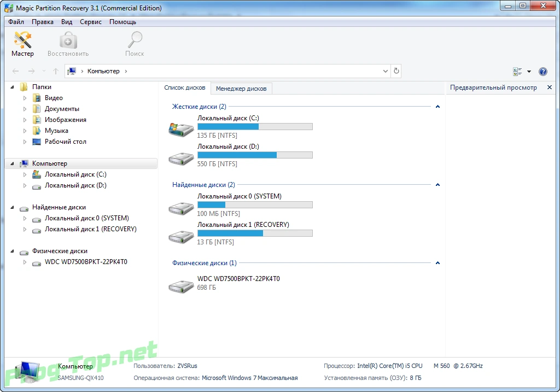Screen dimensions: 560x392
Task: Collapse the Папки tree node
Action: [12, 87]
